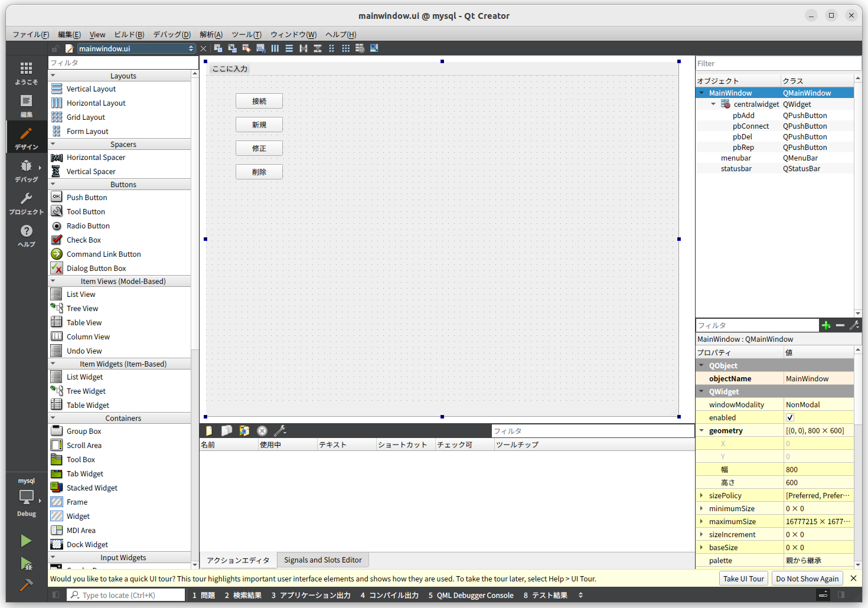Click the Paste action icon
The image size is (868, 608).
click(x=244, y=431)
